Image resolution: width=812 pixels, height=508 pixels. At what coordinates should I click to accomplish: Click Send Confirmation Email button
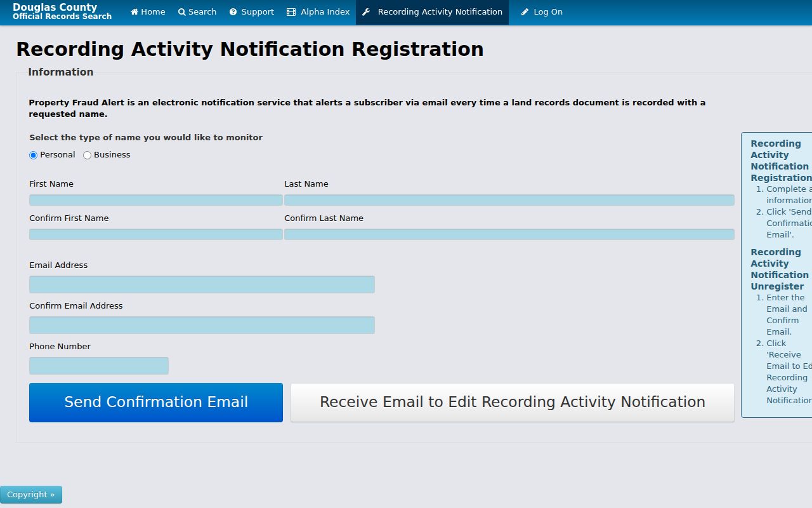(156, 403)
